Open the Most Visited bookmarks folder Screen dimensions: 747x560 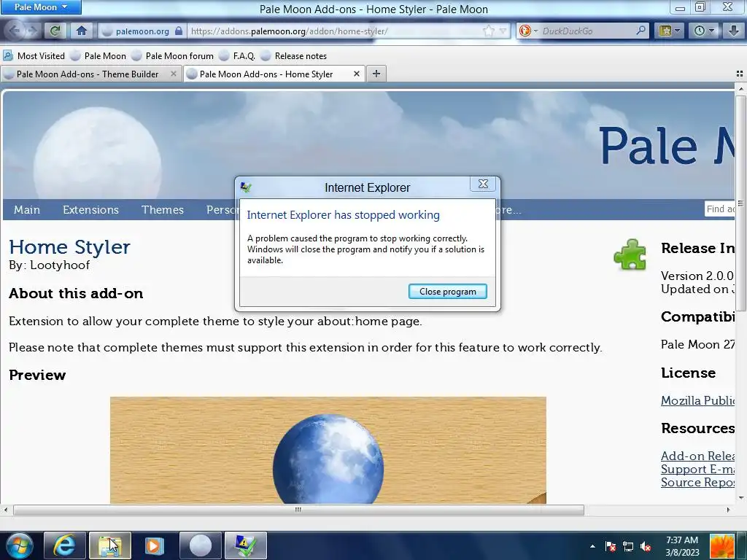pos(34,56)
